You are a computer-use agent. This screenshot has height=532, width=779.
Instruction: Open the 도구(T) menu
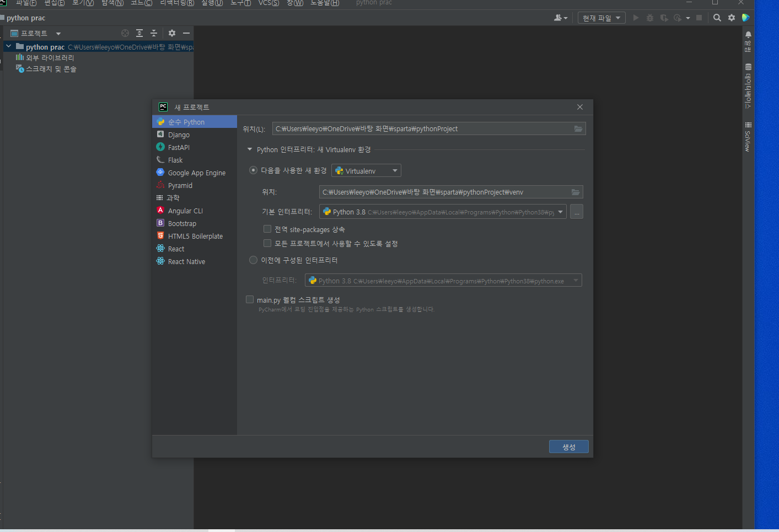pyautogui.click(x=241, y=3)
